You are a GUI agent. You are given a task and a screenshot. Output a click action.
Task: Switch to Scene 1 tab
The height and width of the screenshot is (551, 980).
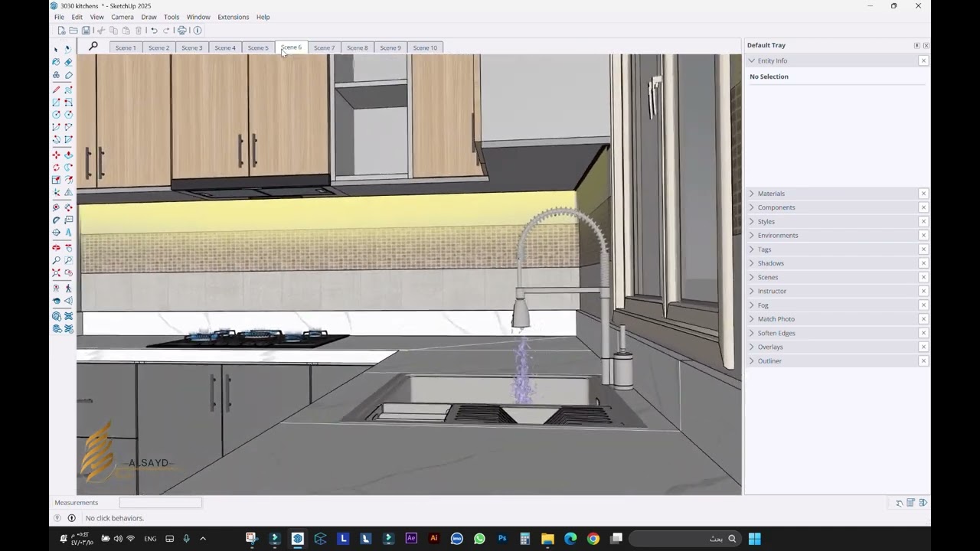coord(126,47)
